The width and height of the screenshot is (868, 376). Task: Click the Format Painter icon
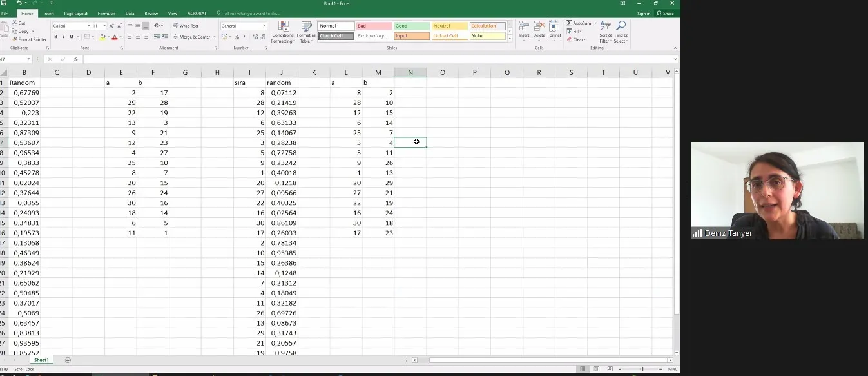tap(14, 39)
